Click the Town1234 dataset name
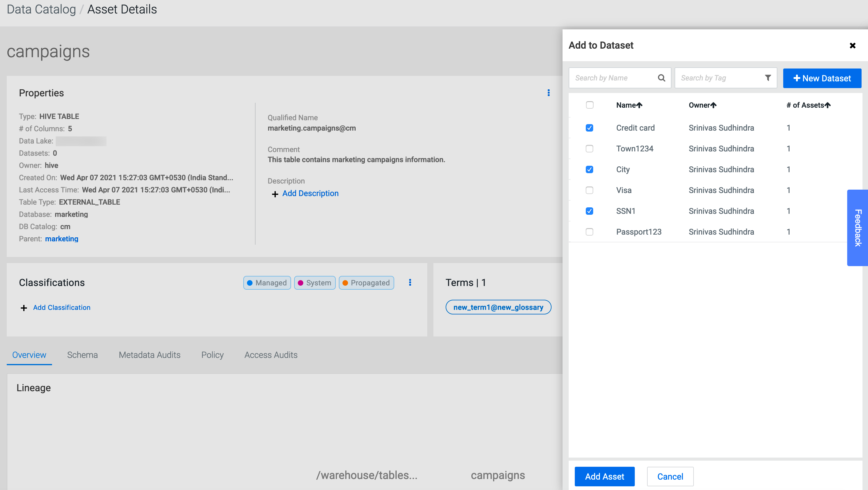The width and height of the screenshot is (868, 490). tap(634, 149)
